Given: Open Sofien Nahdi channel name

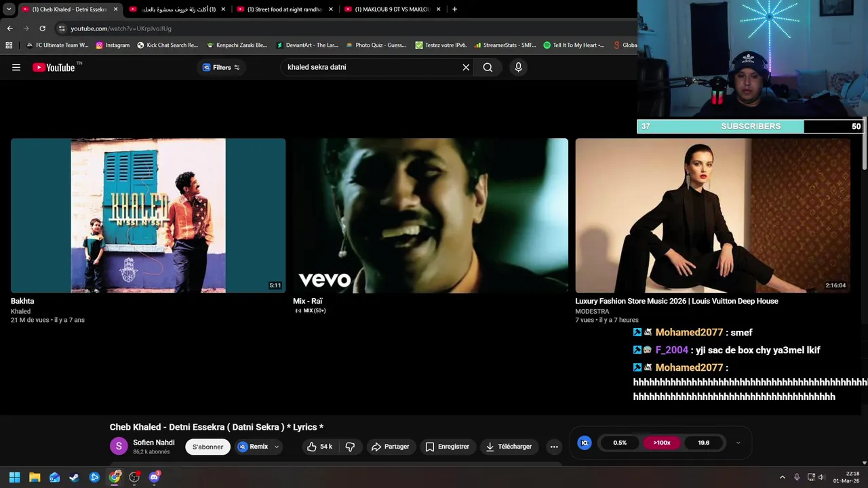Looking at the screenshot, I should [154, 443].
